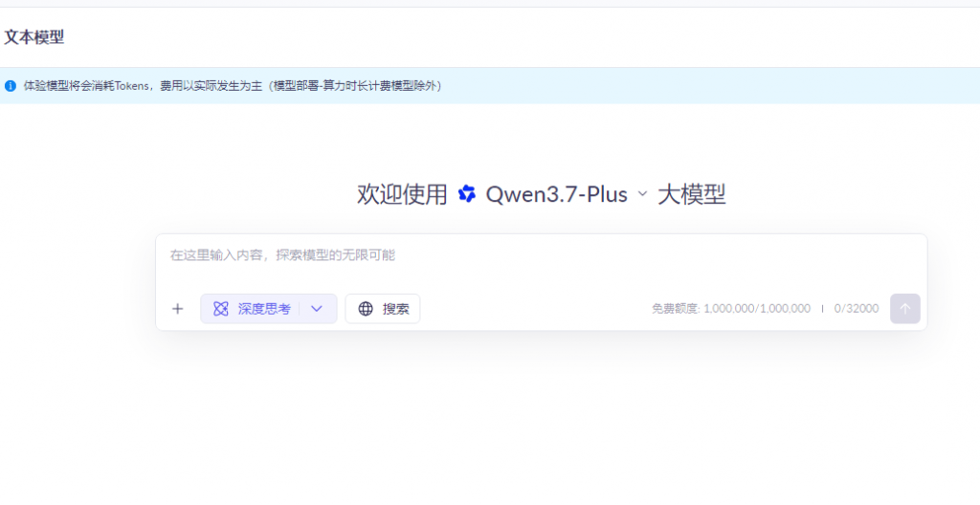Click the send arrow button

(905, 309)
